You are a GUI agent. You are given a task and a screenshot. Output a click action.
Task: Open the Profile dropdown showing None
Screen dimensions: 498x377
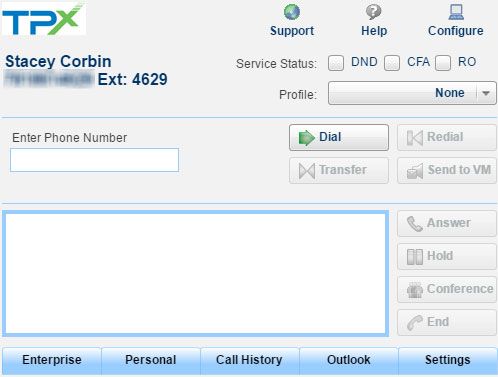[412, 93]
